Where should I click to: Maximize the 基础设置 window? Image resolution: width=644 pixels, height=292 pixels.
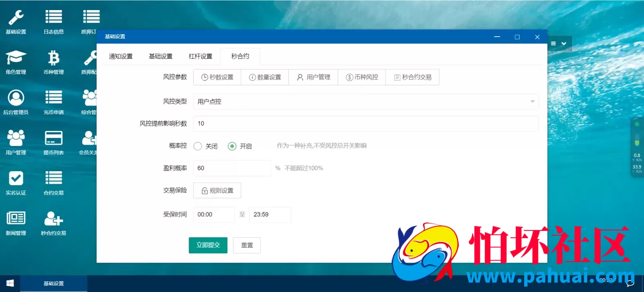tap(517, 37)
